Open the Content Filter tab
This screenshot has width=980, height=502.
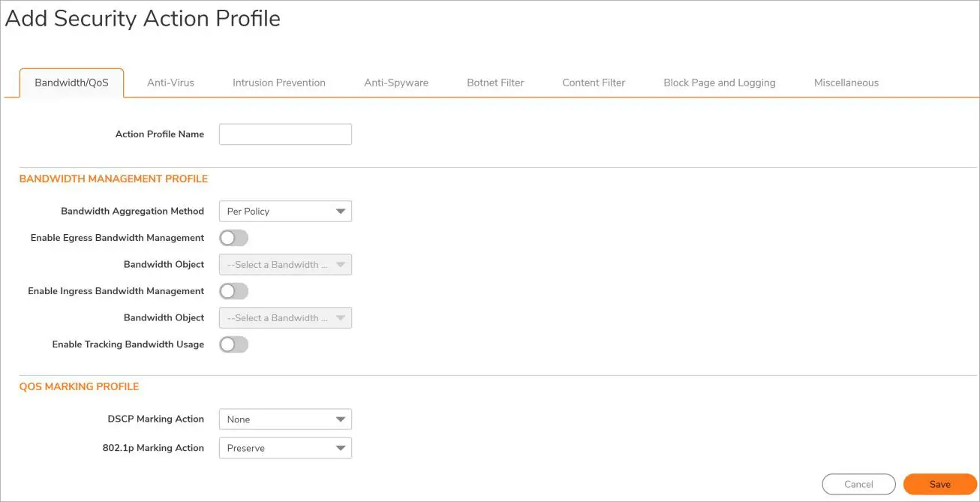click(594, 83)
